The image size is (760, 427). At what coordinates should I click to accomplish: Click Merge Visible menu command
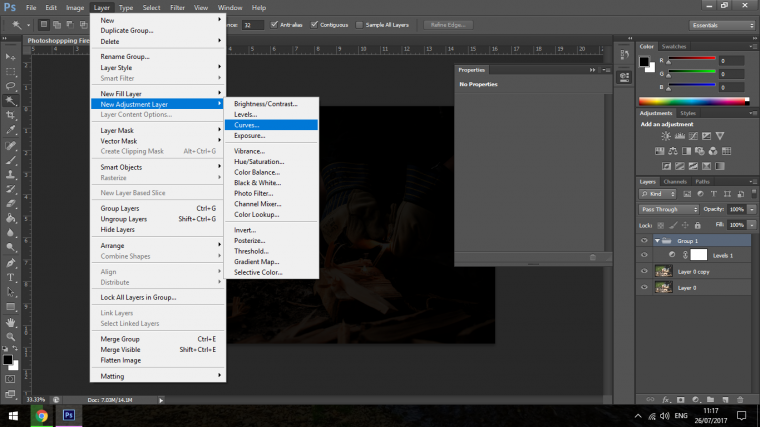tap(158, 349)
